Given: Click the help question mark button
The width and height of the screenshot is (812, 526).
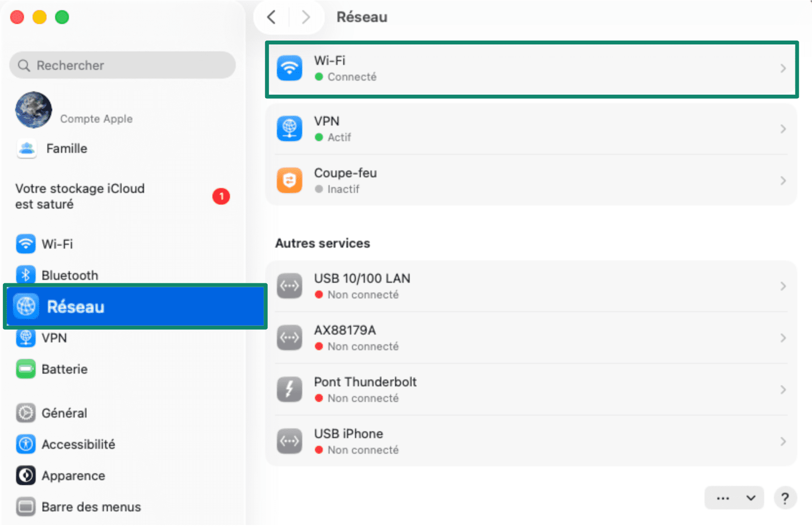Looking at the screenshot, I should tap(785, 498).
